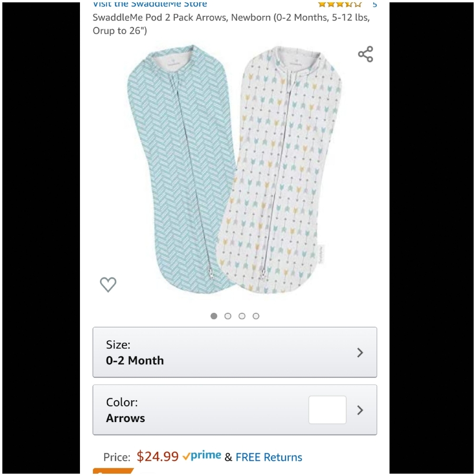Click the Prime badge icon
Viewport: 476px width, 476px height.
[x=201, y=455]
